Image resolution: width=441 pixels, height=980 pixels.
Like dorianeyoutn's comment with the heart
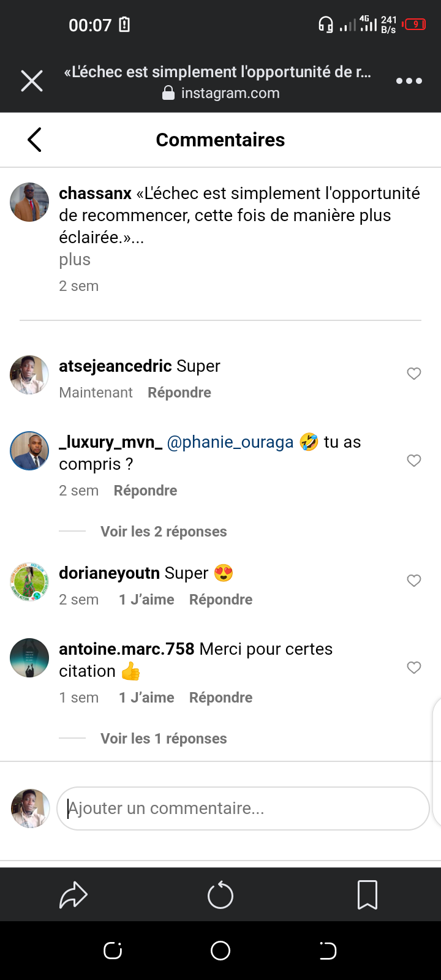[x=414, y=581]
